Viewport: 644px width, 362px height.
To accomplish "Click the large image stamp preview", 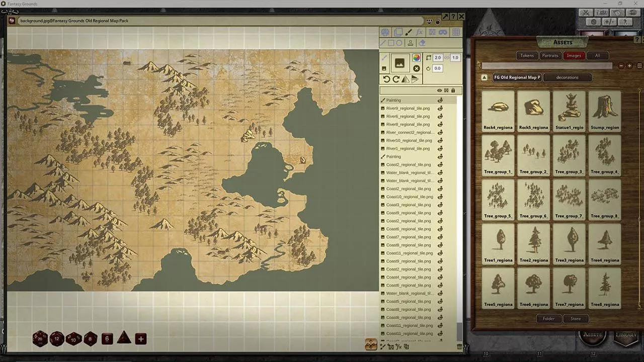I will click(x=400, y=63).
